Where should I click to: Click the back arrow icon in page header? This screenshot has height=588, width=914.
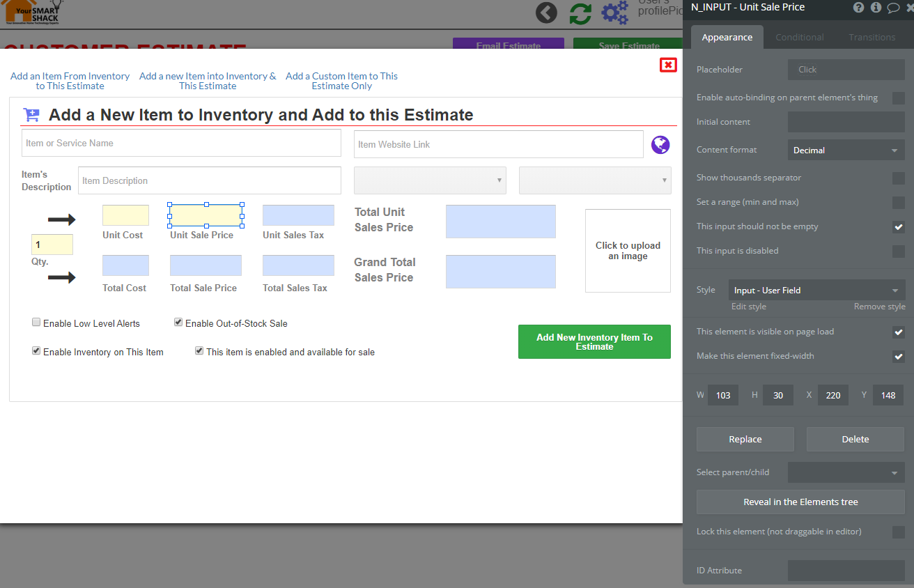click(546, 13)
